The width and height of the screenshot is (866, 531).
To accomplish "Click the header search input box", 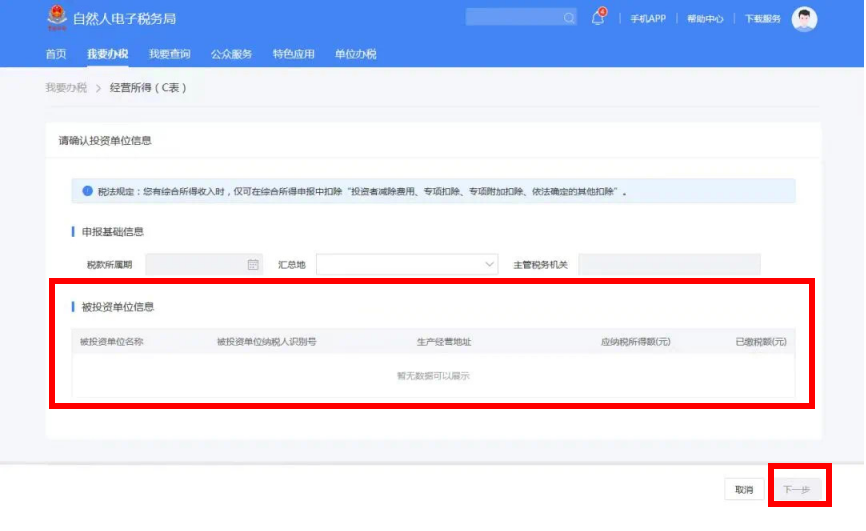I will [x=513, y=18].
